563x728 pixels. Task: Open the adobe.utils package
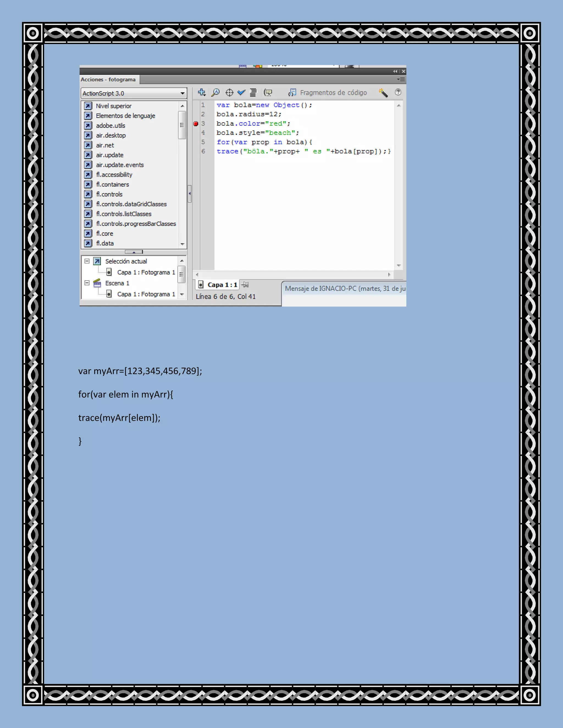[x=111, y=126]
